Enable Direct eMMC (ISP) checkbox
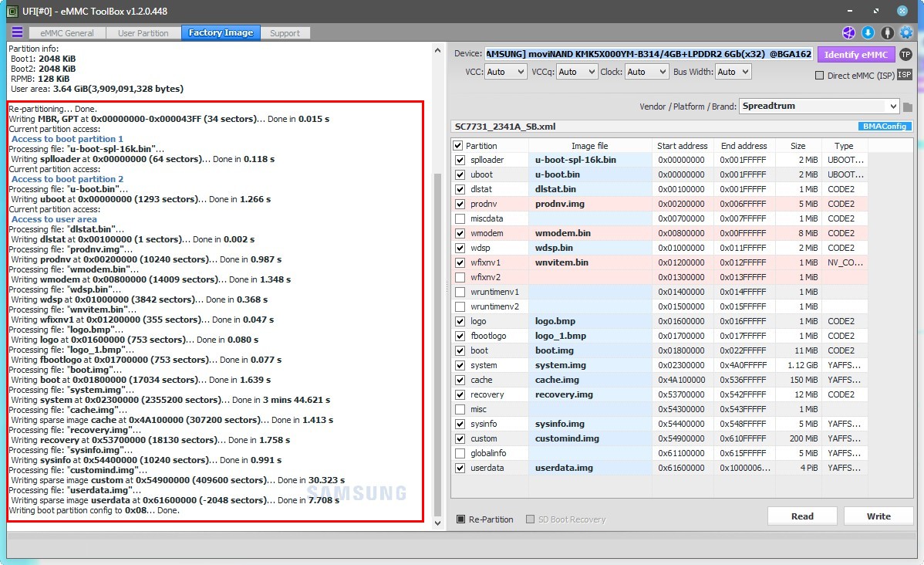924x565 pixels. point(819,76)
